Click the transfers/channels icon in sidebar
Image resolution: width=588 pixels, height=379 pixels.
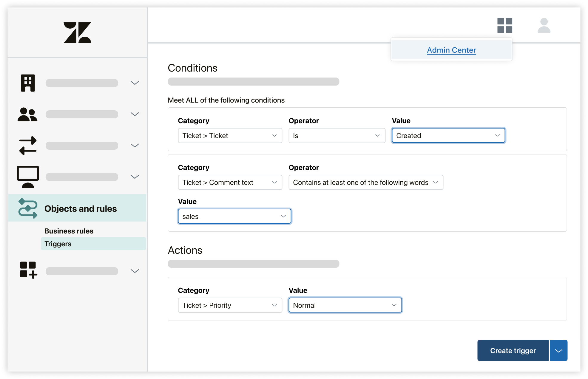[27, 145]
